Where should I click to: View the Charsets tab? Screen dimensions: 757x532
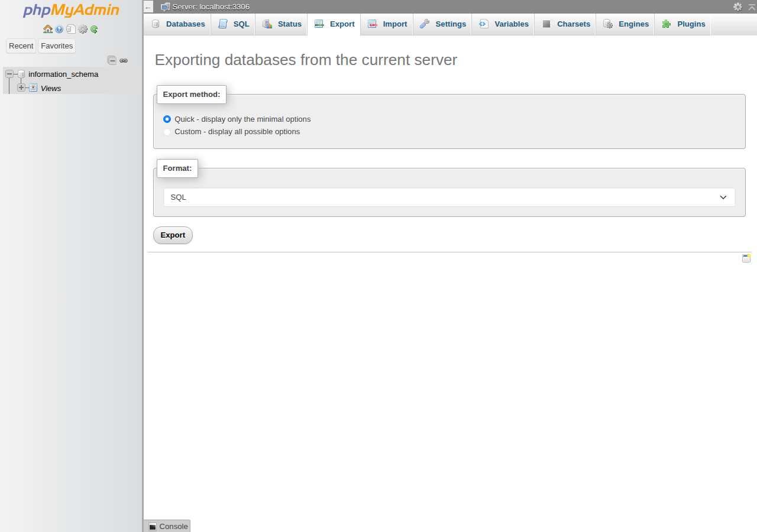point(566,24)
